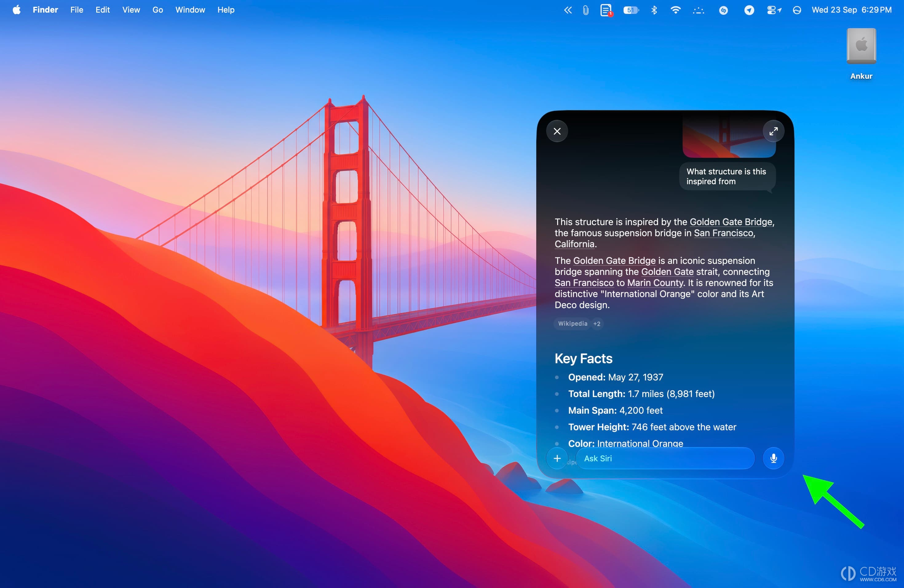Click the 'What structure is this inspired from' bubble
This screenshot has height=588, width=904.
[727, 176]
